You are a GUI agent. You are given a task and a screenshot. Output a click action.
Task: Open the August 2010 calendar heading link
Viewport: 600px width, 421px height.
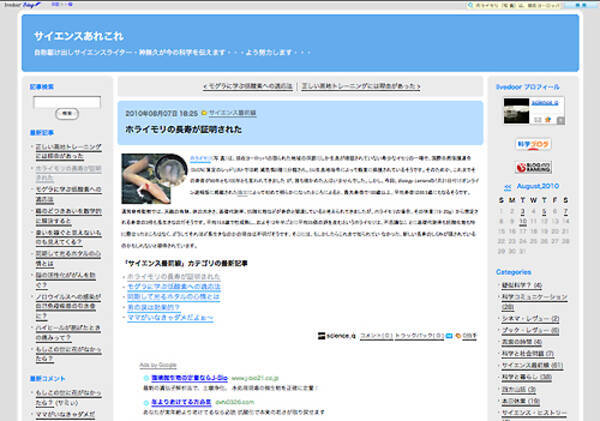[538, 186]
